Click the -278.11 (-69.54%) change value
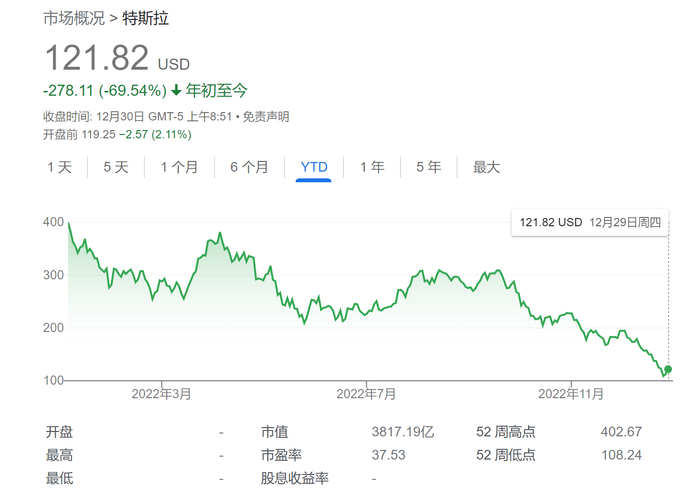Screen dimensions: 700x493 coord(105,91)
